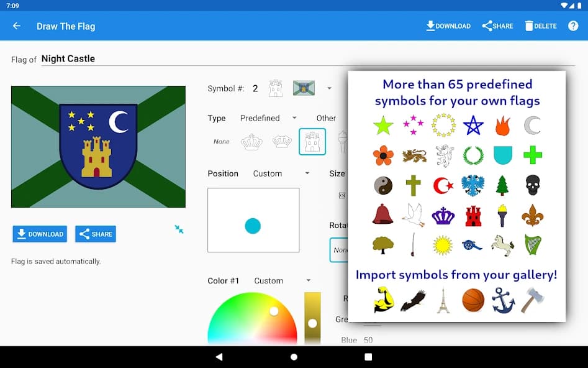Open the Symbol number dropdown
This screenshot has width=588, height=368.
pos(328,88)
